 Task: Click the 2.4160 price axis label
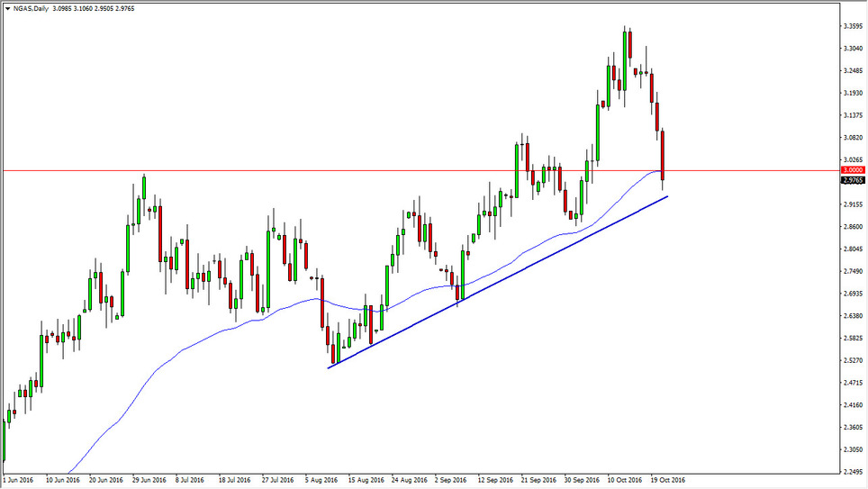click(x=853, y=405)
